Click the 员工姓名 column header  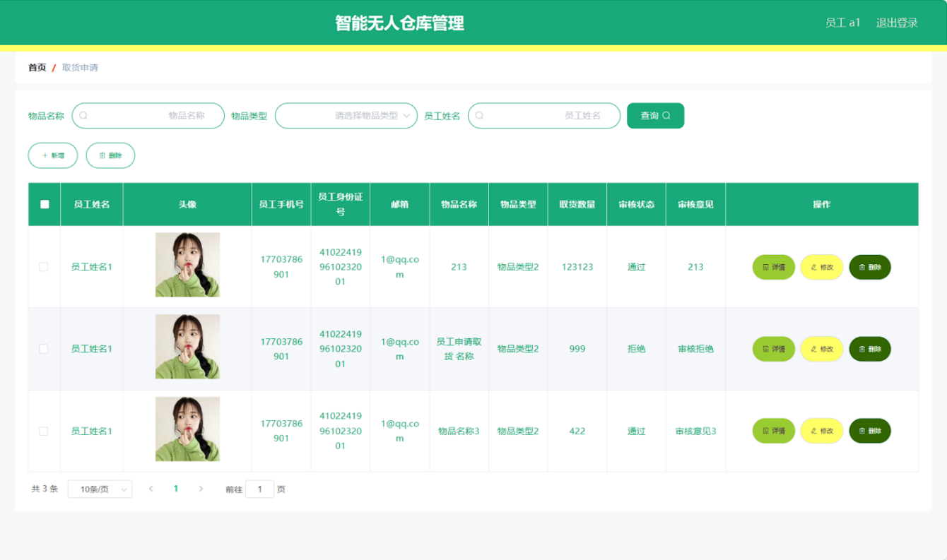[92, 204]
